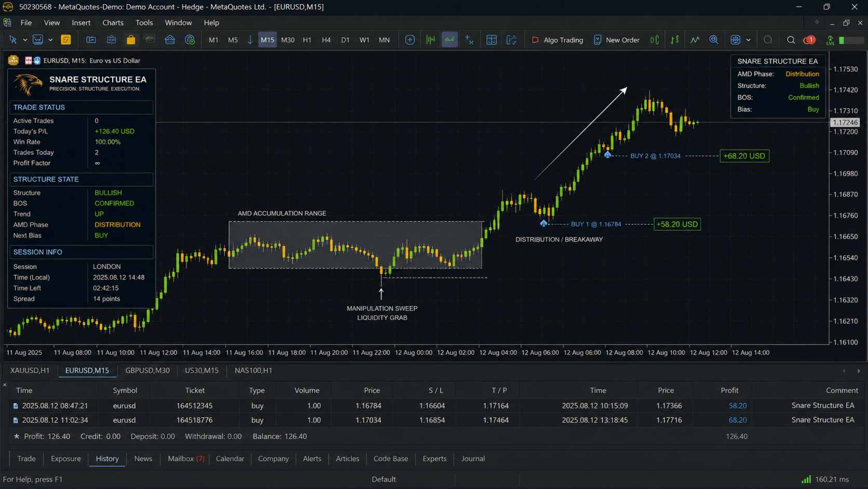
Task: Click the tile windows layout icon
Action: 492,39
